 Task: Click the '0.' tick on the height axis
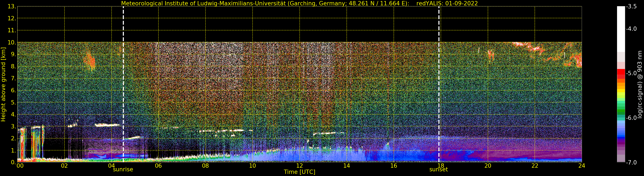pyautogui.click(x=13, y=162)
